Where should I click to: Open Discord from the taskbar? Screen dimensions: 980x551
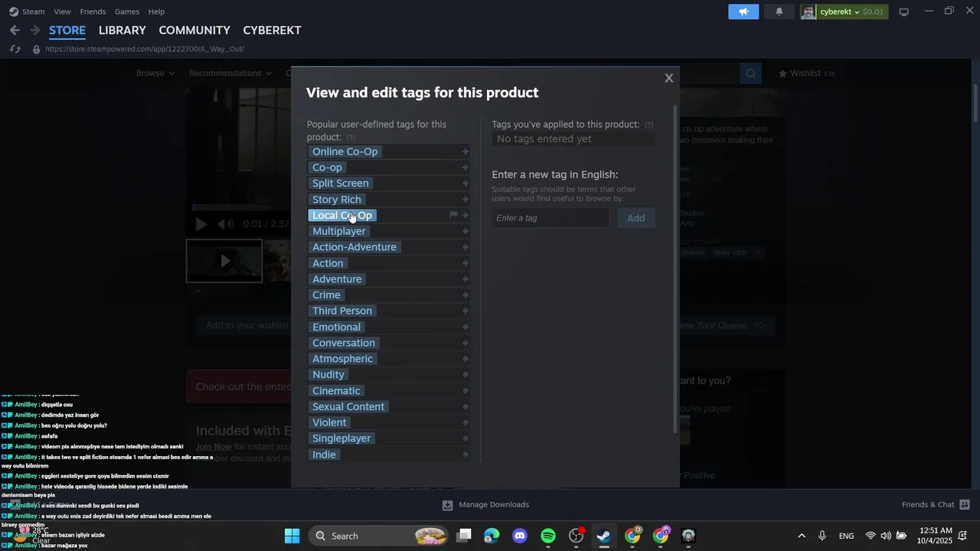(520, 536)
